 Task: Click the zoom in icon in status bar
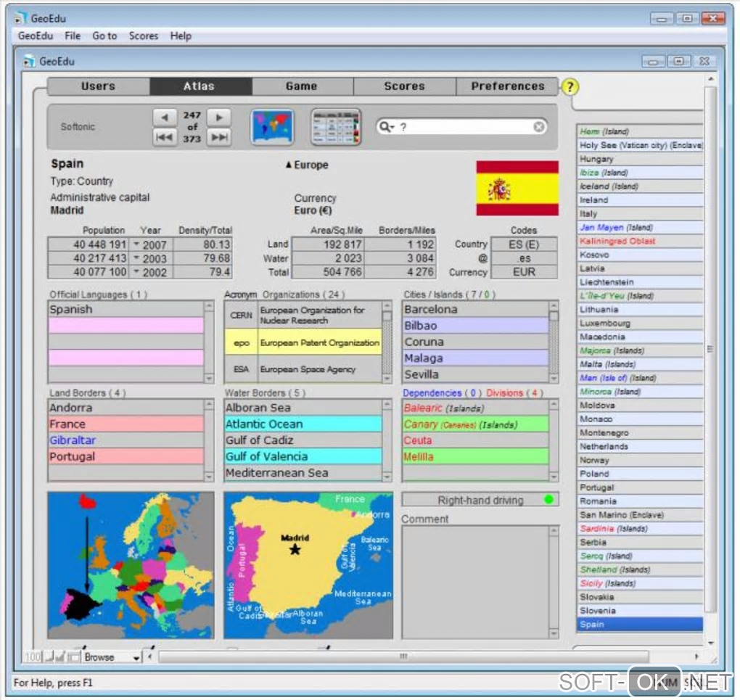60,656
